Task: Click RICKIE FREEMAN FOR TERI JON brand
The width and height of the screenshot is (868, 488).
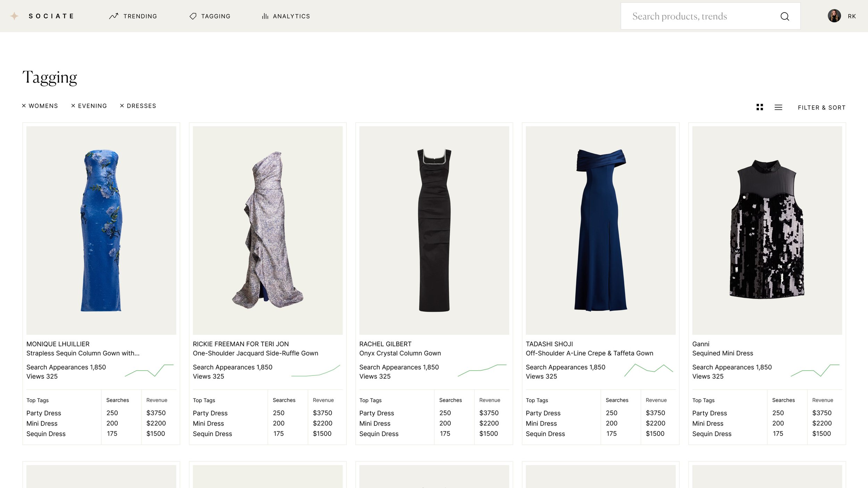Action: point(241,344)
